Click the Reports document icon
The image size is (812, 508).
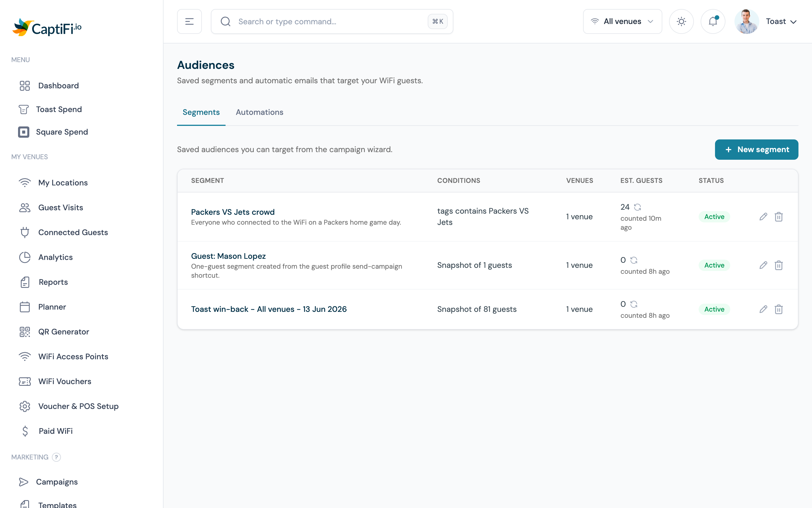click(25, 282)
